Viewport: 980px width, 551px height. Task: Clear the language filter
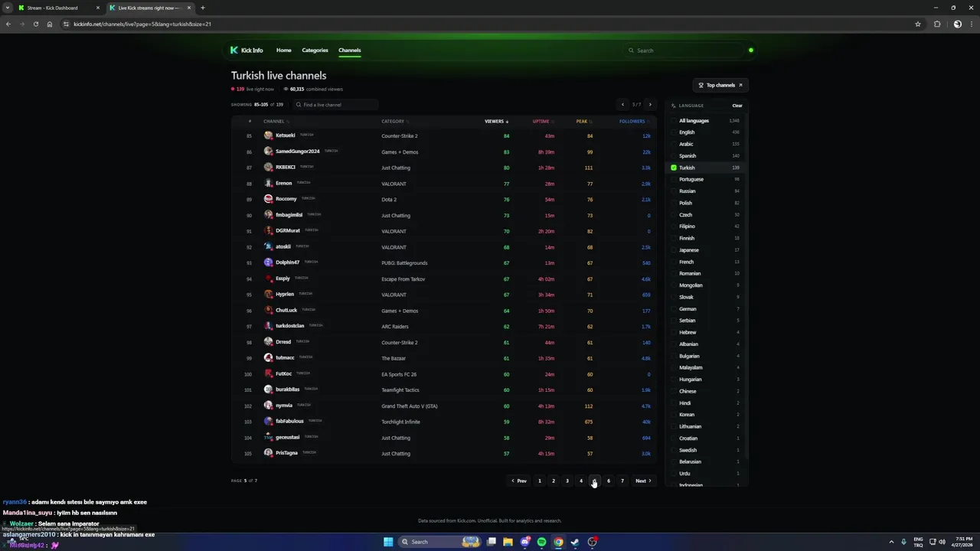pos(737,106)
